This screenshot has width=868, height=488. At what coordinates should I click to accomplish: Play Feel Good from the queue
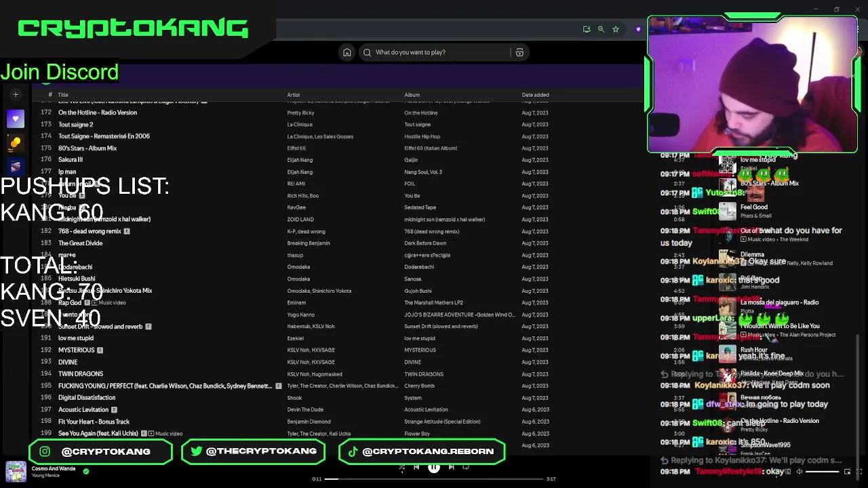pos(754,207)
